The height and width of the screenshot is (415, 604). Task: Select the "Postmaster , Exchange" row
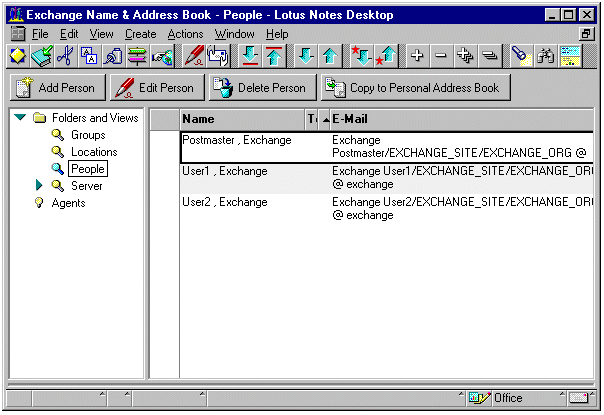click(386, 147)
